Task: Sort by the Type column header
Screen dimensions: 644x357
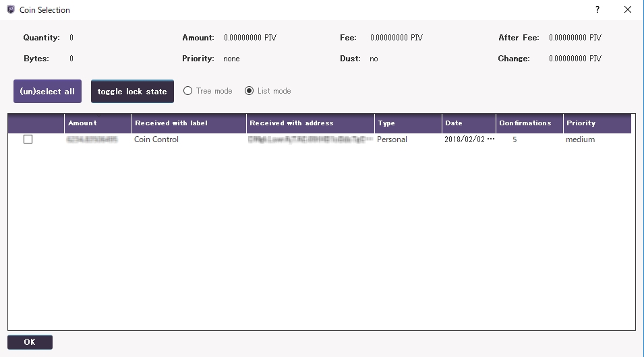Action: (408, 123)
